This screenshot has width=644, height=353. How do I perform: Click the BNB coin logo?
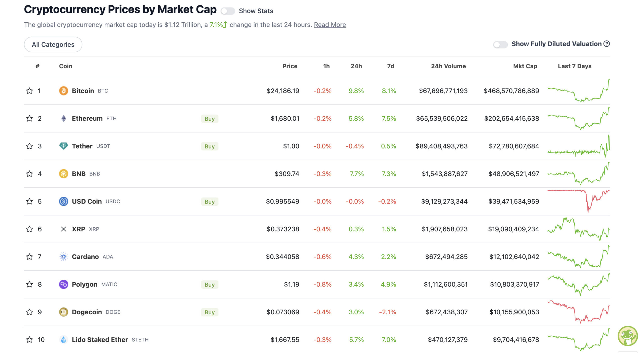tap(63, 174)
